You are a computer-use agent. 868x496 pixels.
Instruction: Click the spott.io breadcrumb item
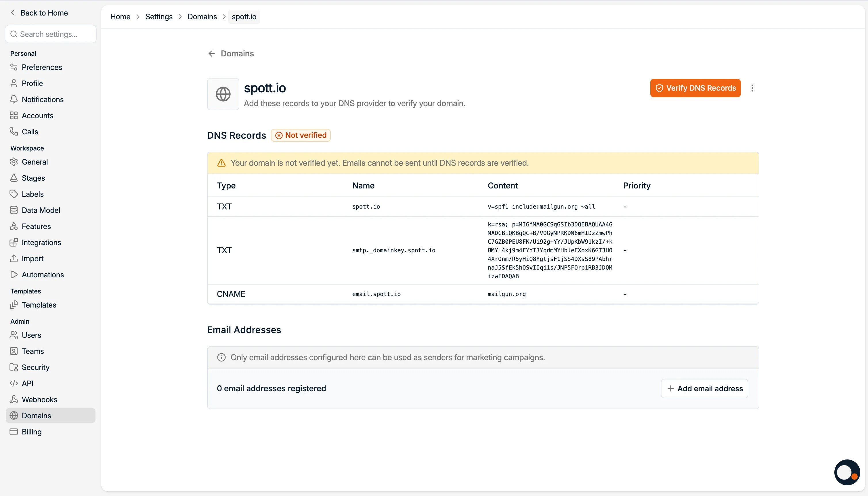point(244,17)
